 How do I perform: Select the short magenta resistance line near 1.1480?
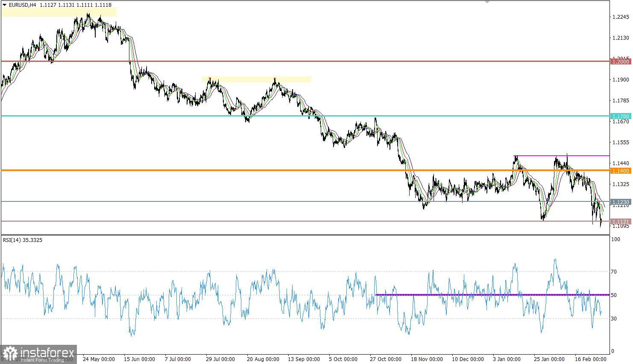pyautogui.click(x=561, y=156)
